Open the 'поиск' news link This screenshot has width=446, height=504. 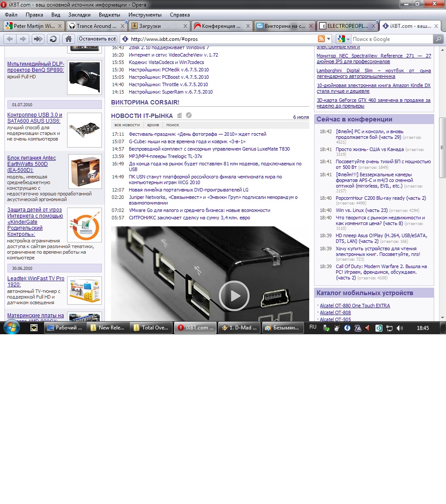[172, 125]
